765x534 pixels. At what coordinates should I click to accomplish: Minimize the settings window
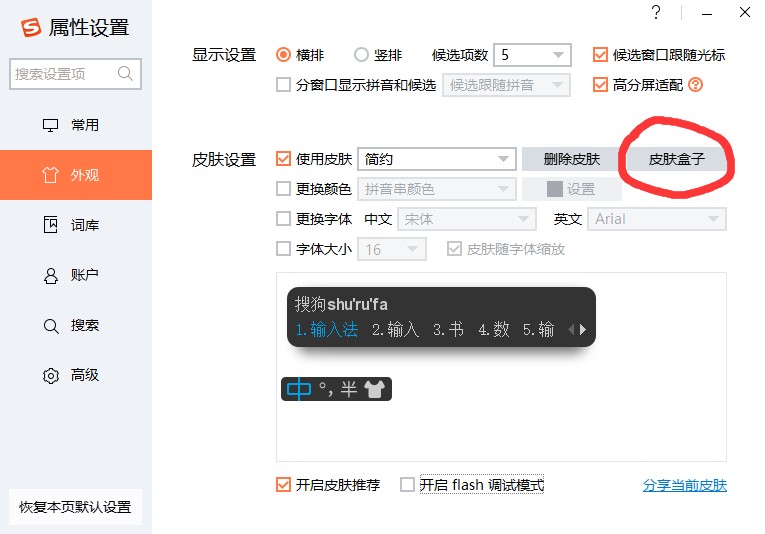(x=707, y=14)
